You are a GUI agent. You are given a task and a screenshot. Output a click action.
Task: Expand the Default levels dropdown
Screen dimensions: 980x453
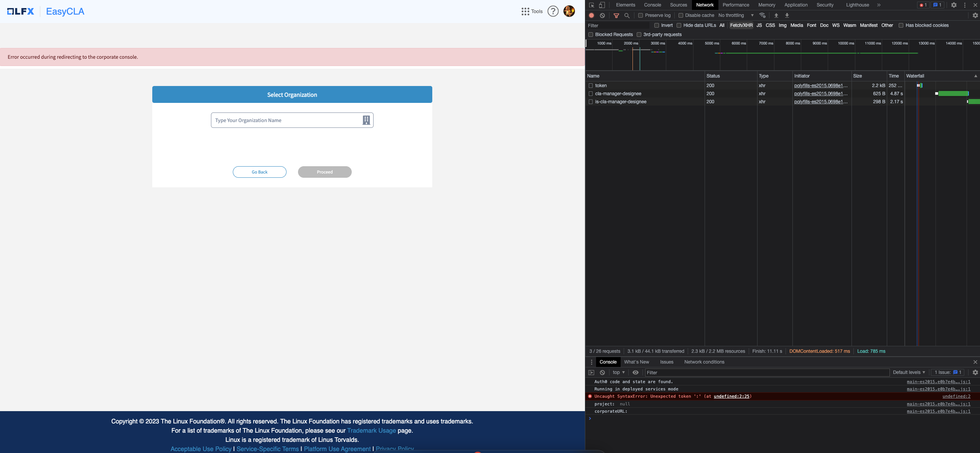coord(909,372)
